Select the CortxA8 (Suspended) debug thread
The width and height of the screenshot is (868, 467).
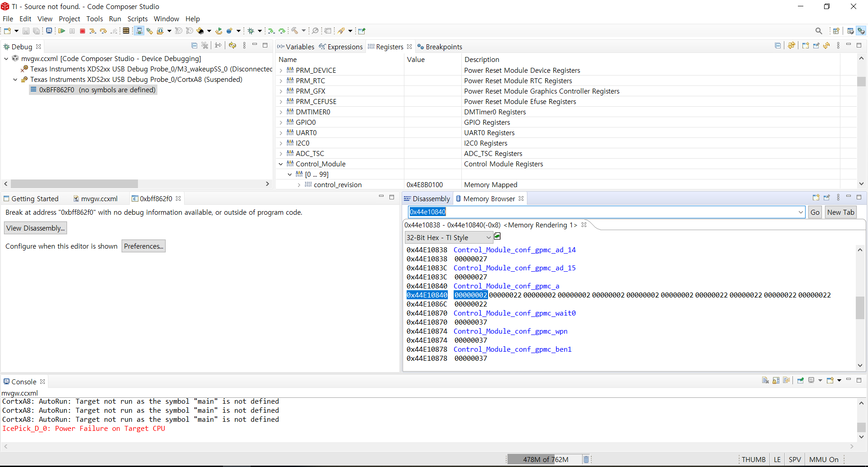pyautogui.click(x=136, y=80)
